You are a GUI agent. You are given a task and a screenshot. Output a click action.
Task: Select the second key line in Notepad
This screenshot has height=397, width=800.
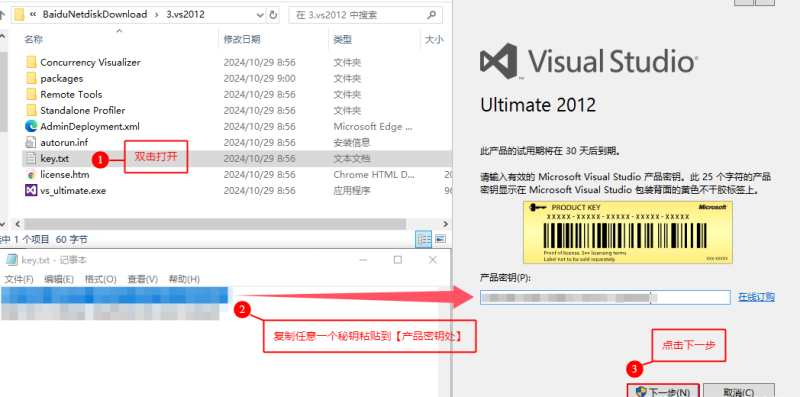[111, 312]
